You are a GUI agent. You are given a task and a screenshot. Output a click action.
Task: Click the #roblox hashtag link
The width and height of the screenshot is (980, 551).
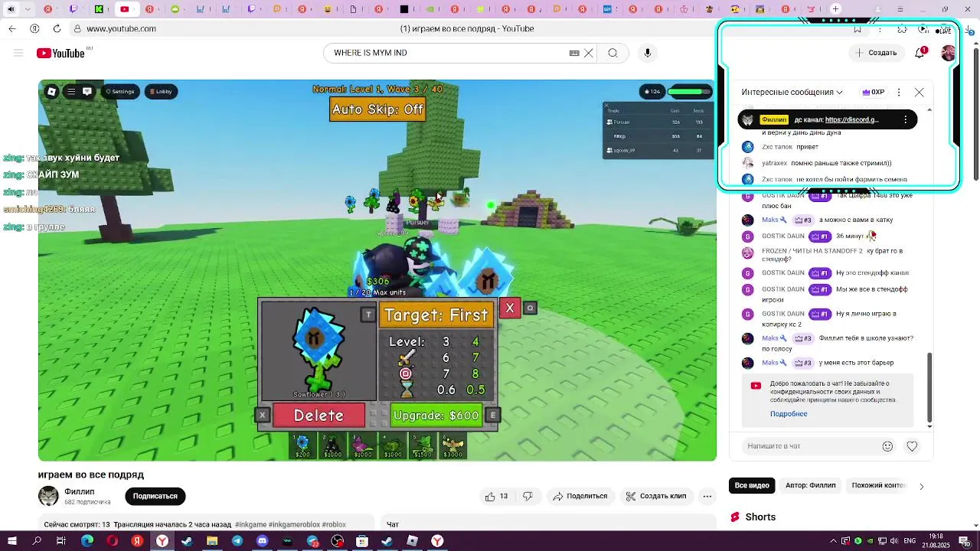(x=335, y=525)
